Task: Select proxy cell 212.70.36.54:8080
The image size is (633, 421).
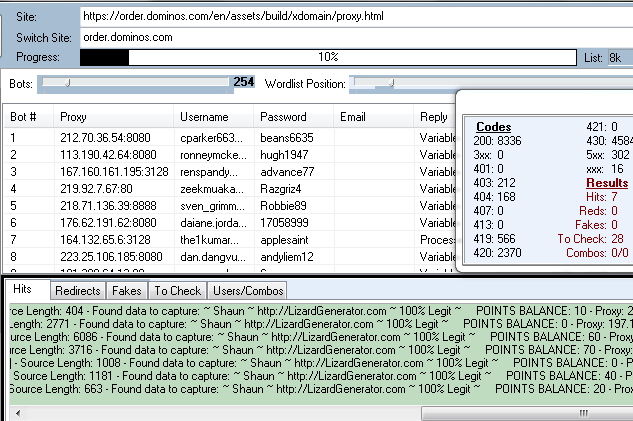Action: 105,138
